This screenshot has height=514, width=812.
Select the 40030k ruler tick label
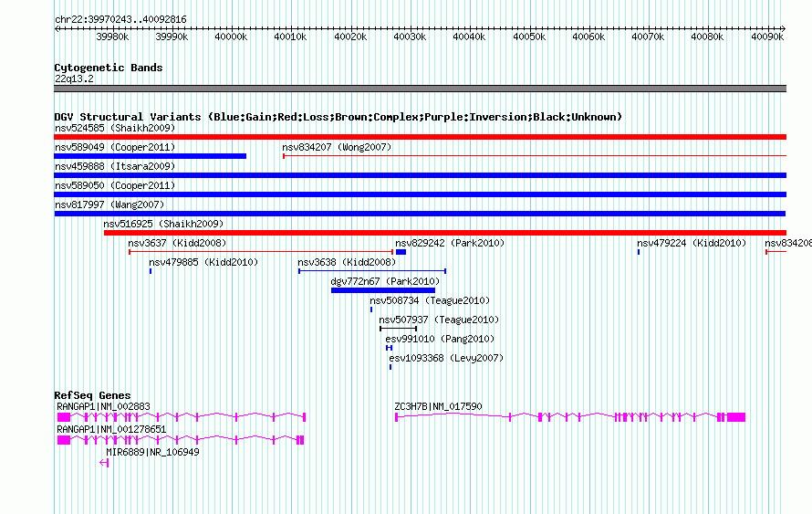[410, 37]
